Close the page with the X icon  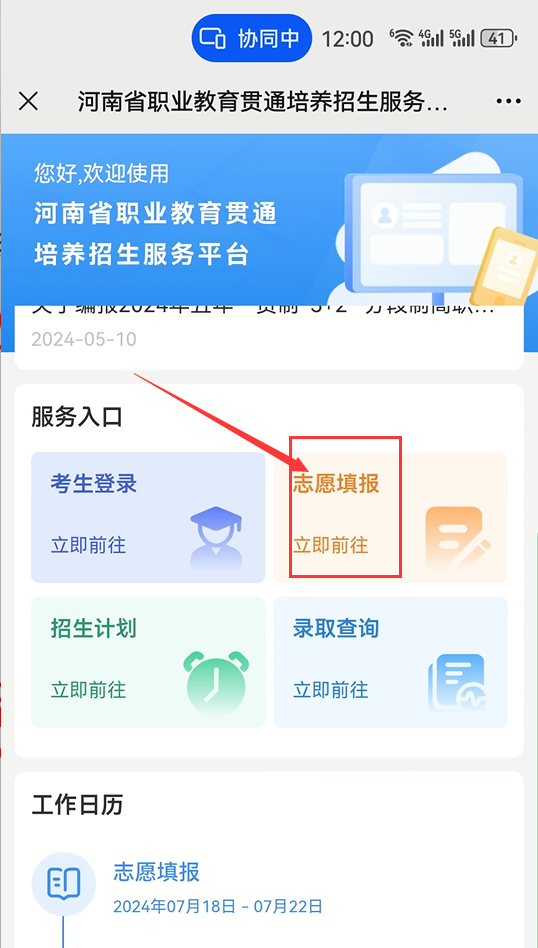28,102
